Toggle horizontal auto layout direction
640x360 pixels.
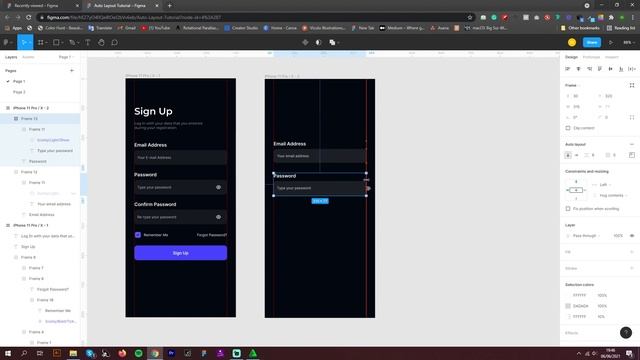pyautogui.click(x=576, y=155)
